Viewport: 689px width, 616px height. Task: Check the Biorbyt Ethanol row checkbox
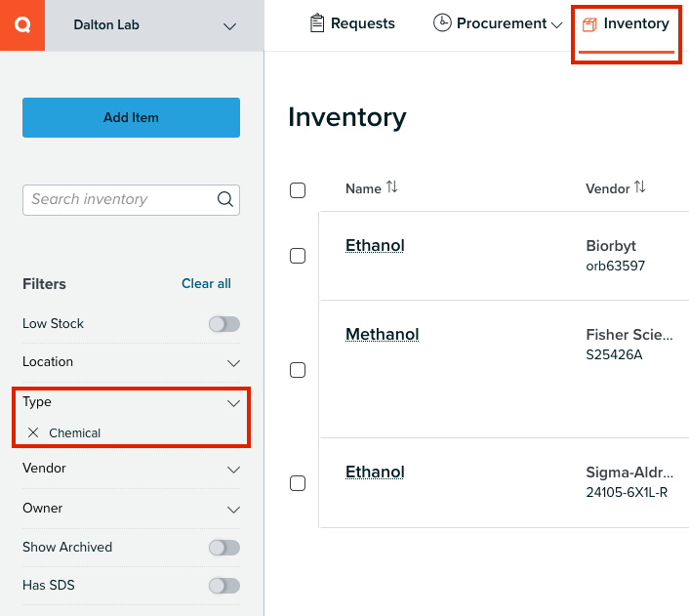(298, 256)
